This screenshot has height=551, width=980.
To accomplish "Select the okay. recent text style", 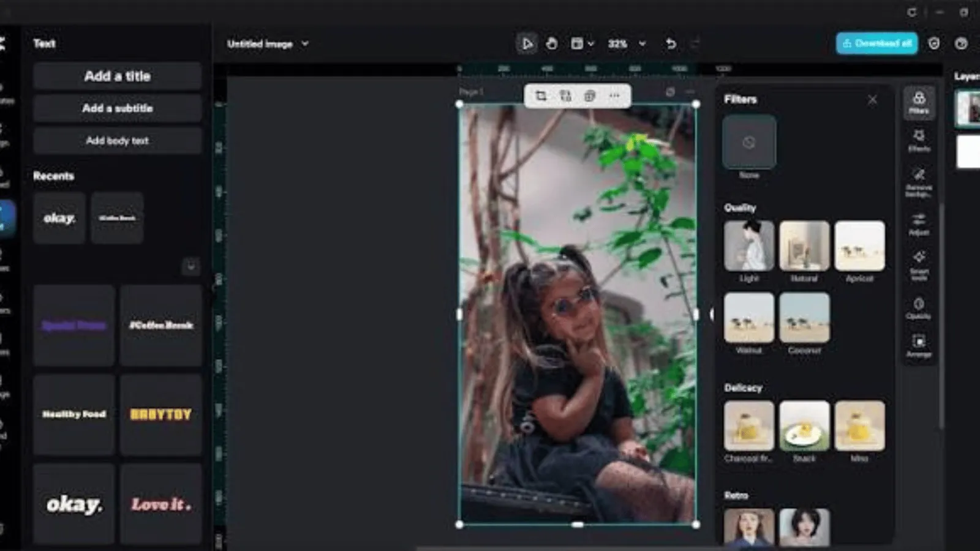I will tap(59, 218).
